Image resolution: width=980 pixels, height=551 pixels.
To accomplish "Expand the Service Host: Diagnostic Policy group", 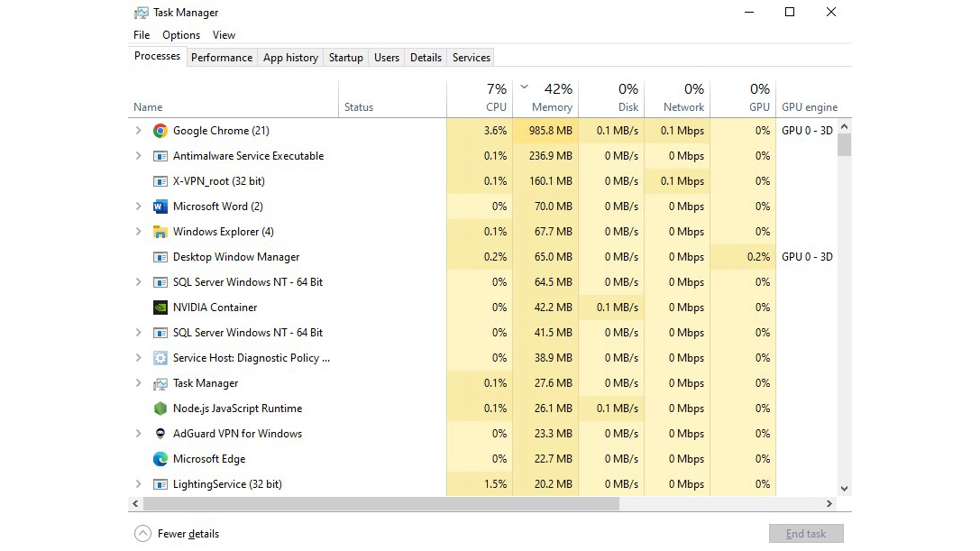I will (x=138, y=358).
